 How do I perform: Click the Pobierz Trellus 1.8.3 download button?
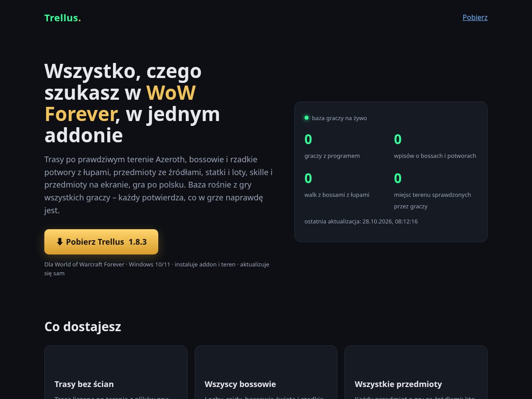pyautogui.click(x=101, y=242)
